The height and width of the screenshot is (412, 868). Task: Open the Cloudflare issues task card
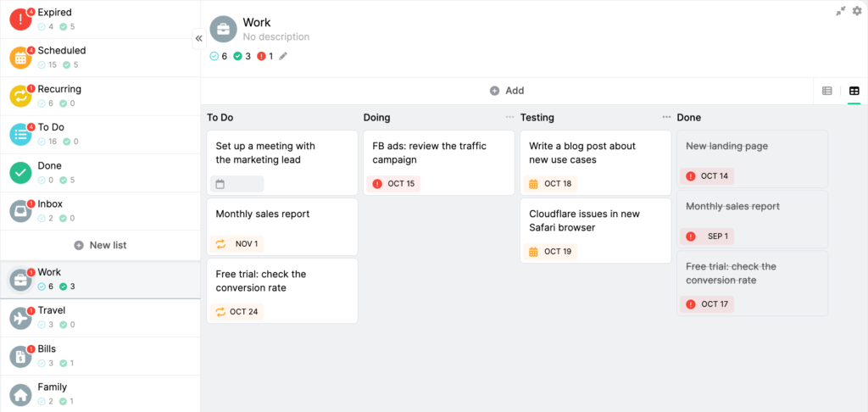click(596, 231)
